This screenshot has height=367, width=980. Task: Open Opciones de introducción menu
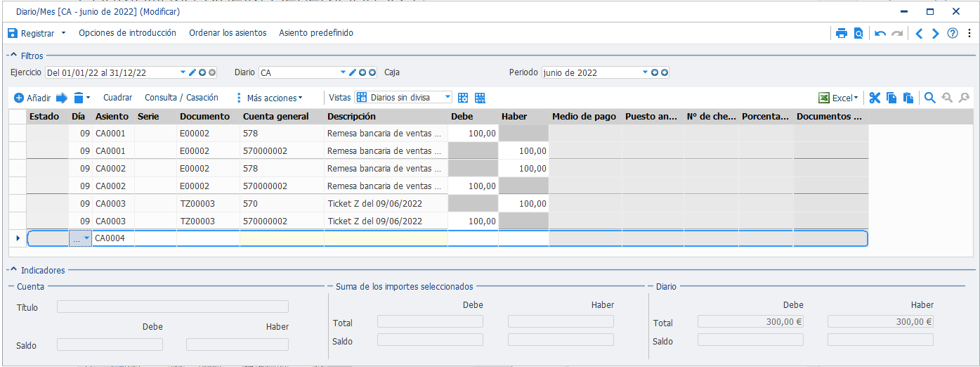[127, 33]
